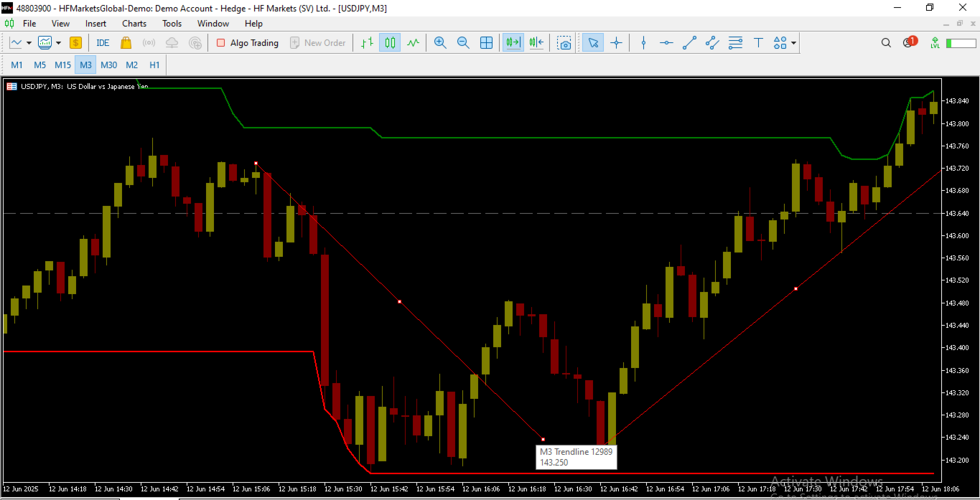Screen dimensions: 980x500
Task: Switch chart to line chart mode
Action: click(x=413, y=42)
